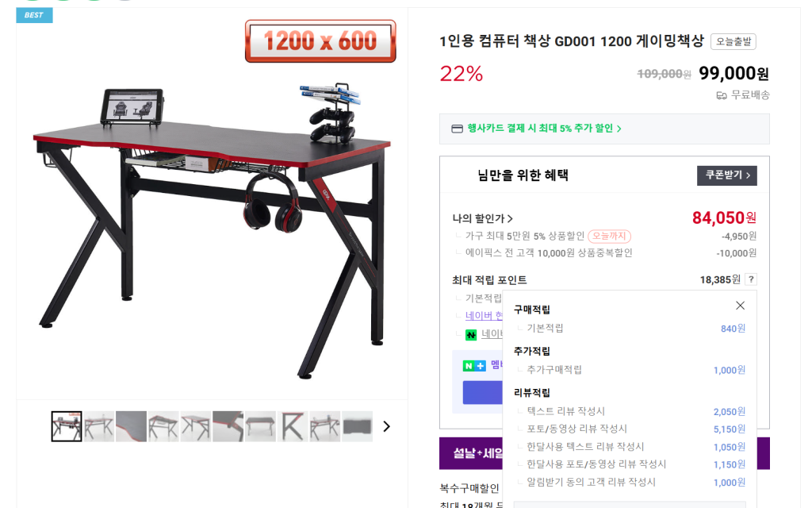Click the BEST badge on product image
Screen dimensions: 812x508
pos(34,15)
